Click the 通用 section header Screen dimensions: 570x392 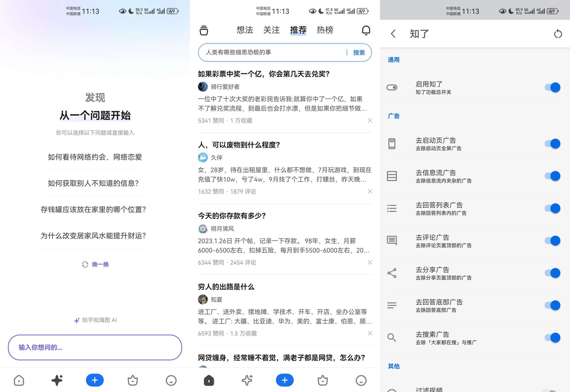click(x=394, y=60)
